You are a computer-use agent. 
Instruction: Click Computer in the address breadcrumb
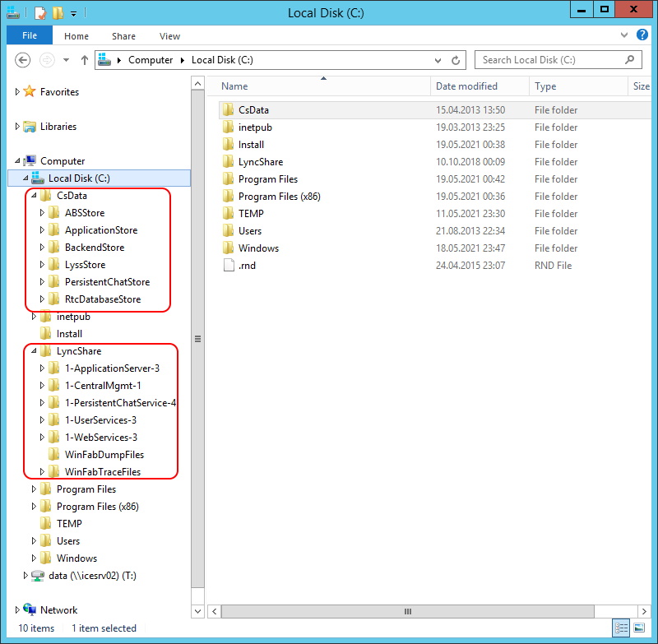coord(151,60)
